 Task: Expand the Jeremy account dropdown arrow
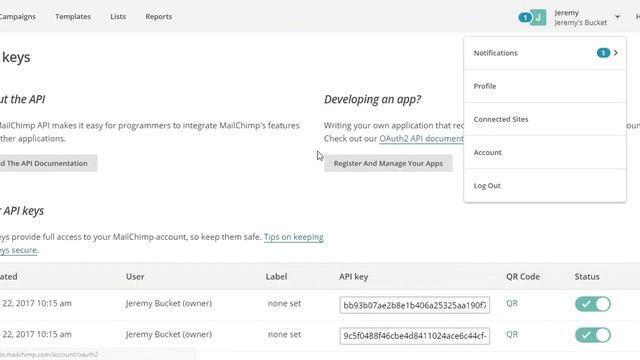coord(617,17)
